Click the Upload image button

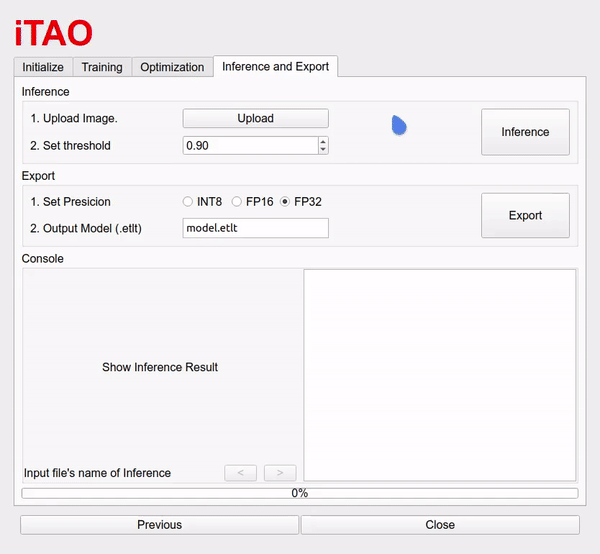[255, 118]
